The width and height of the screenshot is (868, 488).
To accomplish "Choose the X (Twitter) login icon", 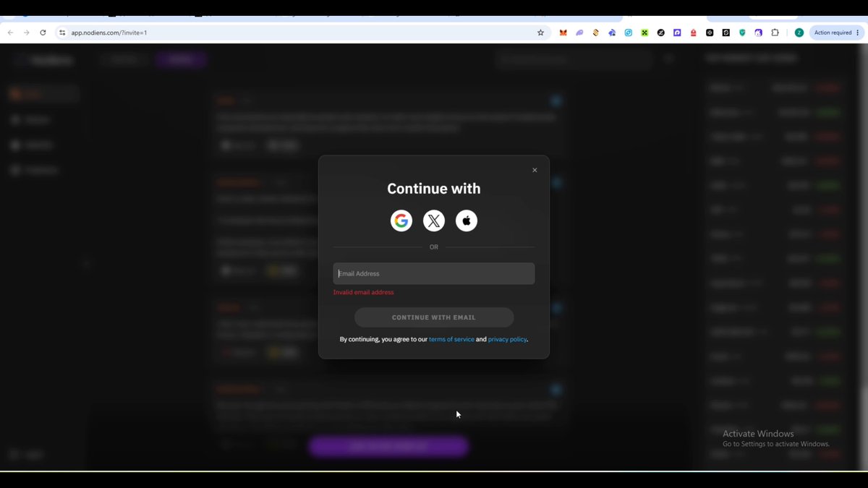I will click(434, 221).
